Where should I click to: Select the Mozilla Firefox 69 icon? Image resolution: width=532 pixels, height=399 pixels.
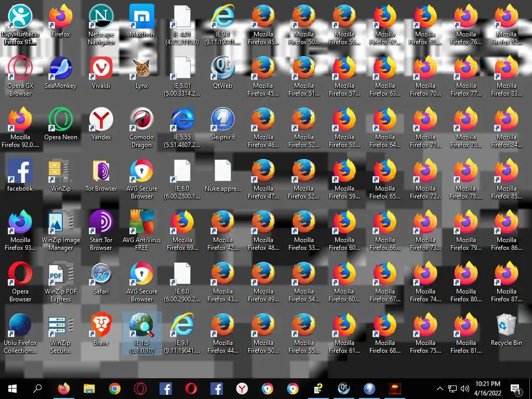click(182, 231)
